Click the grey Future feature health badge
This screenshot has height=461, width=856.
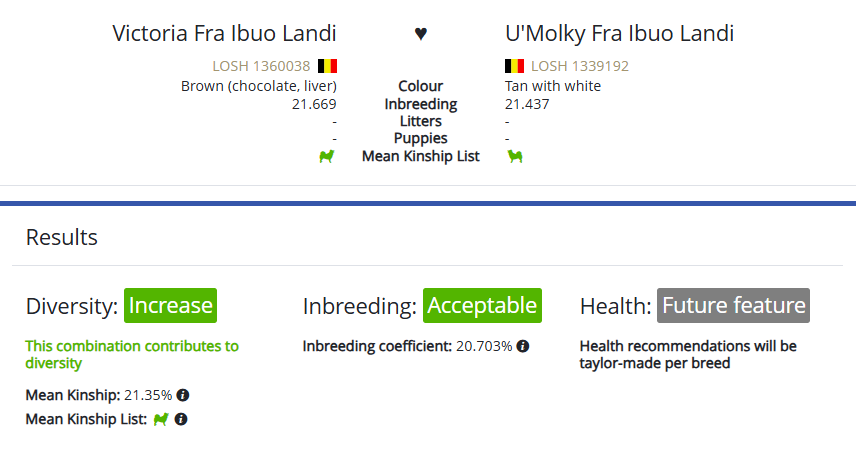pyautogui.click(x=733, y=305)
